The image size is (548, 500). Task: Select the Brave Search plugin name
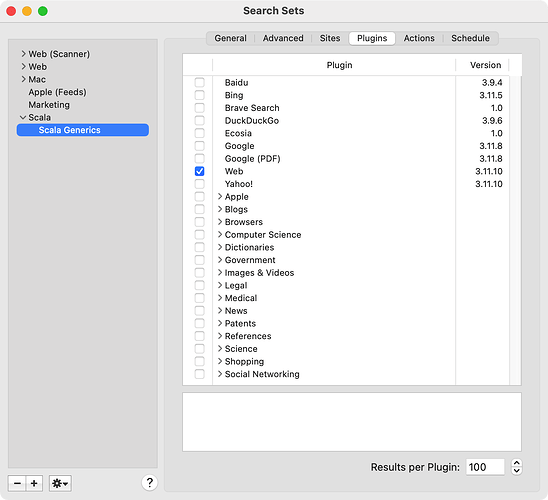(x=252, y=108)
